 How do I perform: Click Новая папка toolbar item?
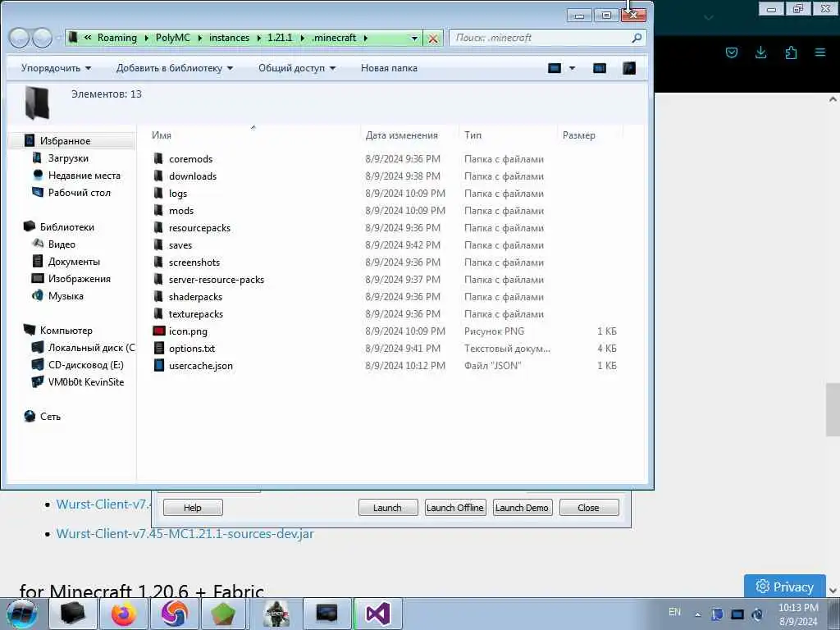389,68
